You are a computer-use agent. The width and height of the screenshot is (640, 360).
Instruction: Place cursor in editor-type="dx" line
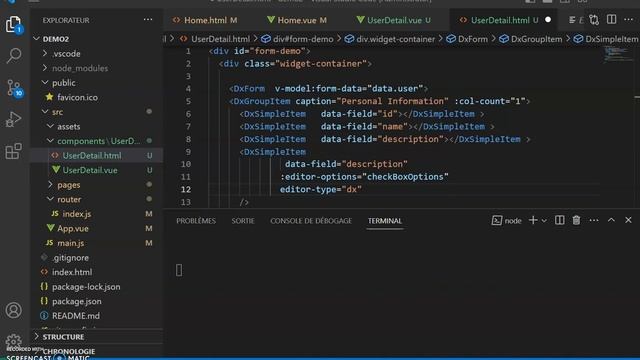click(320, 189)
